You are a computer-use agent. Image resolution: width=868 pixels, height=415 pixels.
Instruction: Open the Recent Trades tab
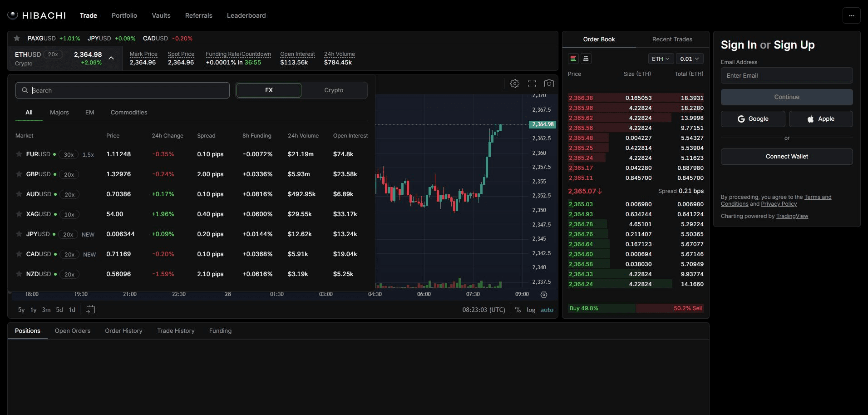[x=672, y=40]
